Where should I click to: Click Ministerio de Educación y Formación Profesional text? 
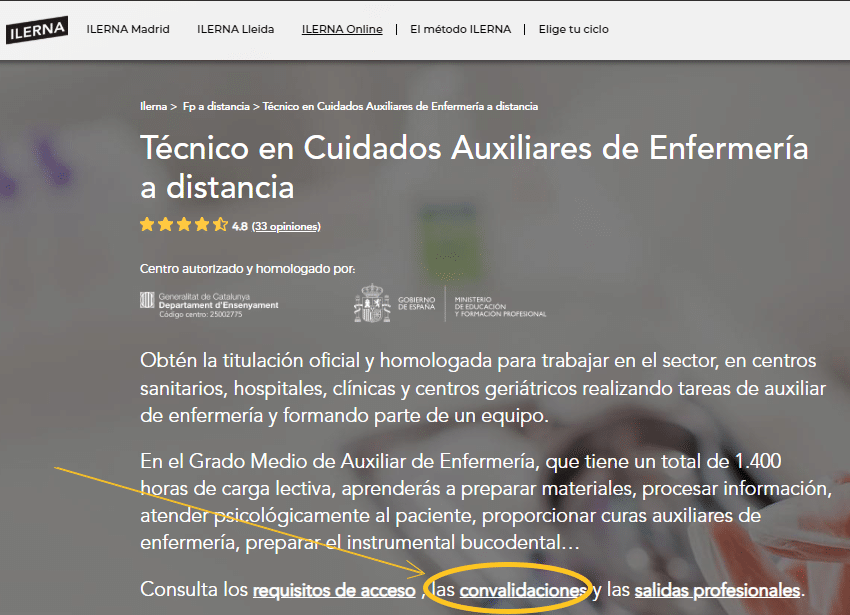(x=500, y=306)
